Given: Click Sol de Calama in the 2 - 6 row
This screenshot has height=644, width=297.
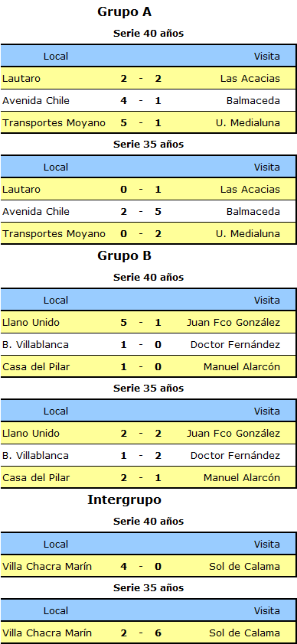Looking at the screenshot, I should click(x=244, y=633).
